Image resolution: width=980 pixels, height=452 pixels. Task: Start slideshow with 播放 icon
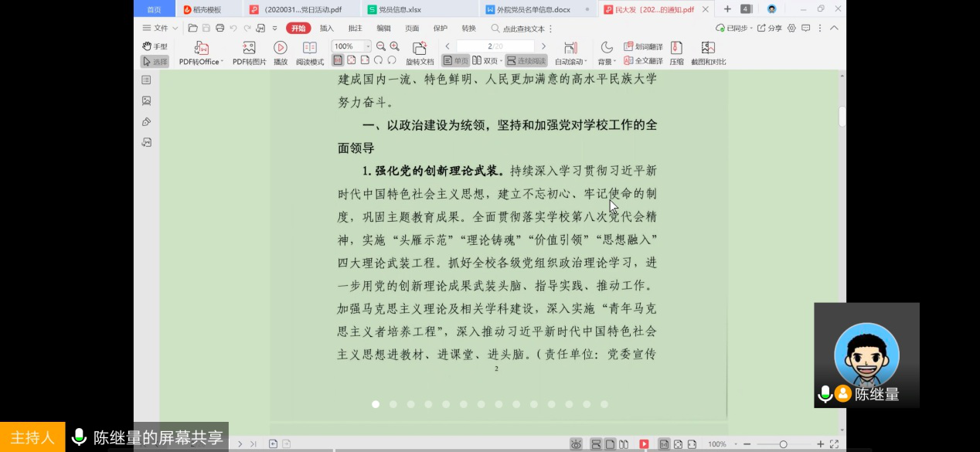[281, 49]
